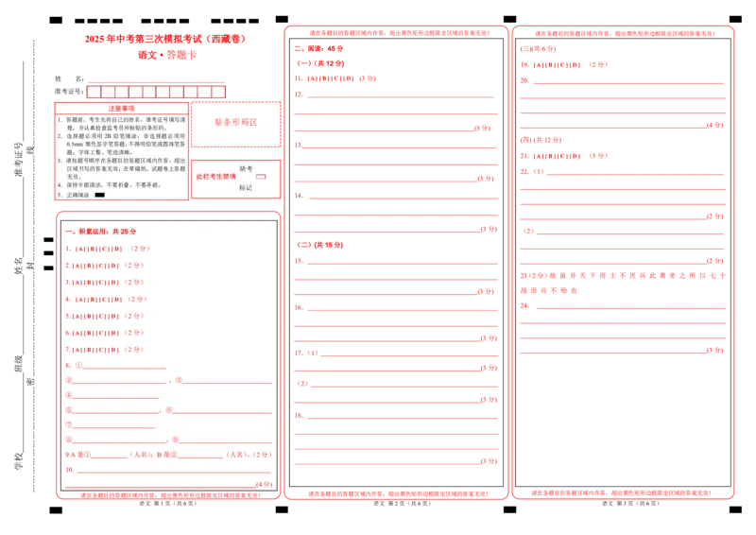Mark option A for question 1
Image resolution: width=756 pixels, height=535 pixels.
tap(80, 249)
